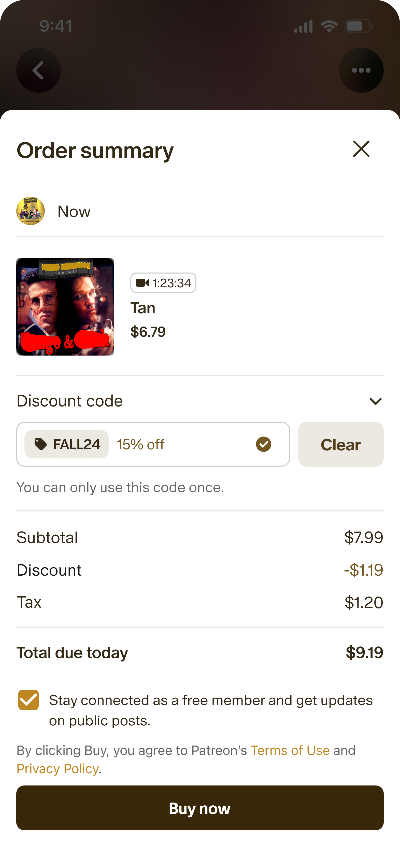Tap the tag icon on FALL24 code
This screenshot has width=400, height=868.
tap(41, 444)
